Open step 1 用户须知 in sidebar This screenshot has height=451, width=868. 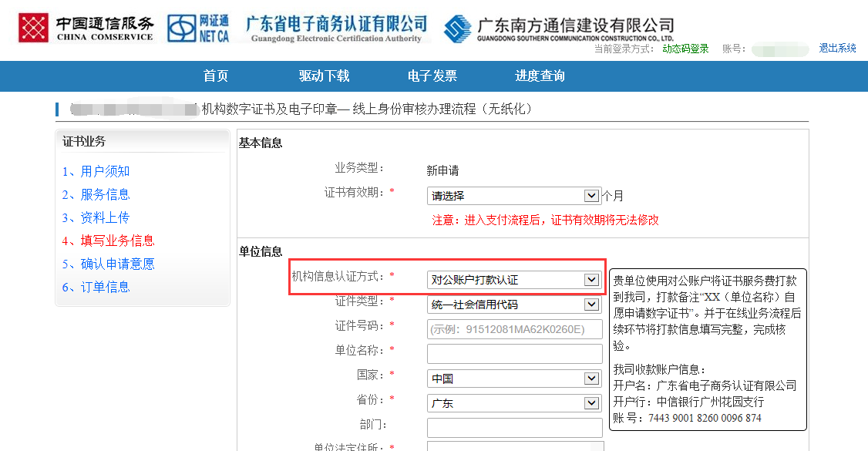click(96, 171)
